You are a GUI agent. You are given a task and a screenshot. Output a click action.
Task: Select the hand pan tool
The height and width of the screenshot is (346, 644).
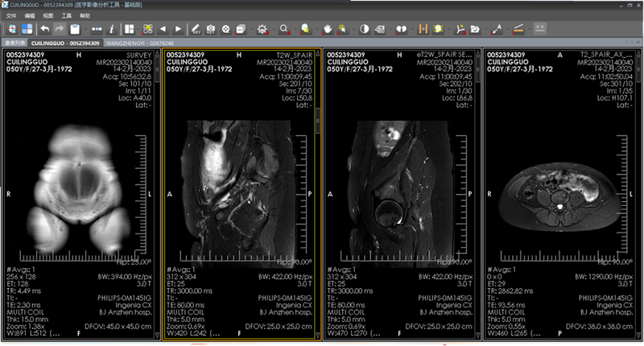coord(328,29)
